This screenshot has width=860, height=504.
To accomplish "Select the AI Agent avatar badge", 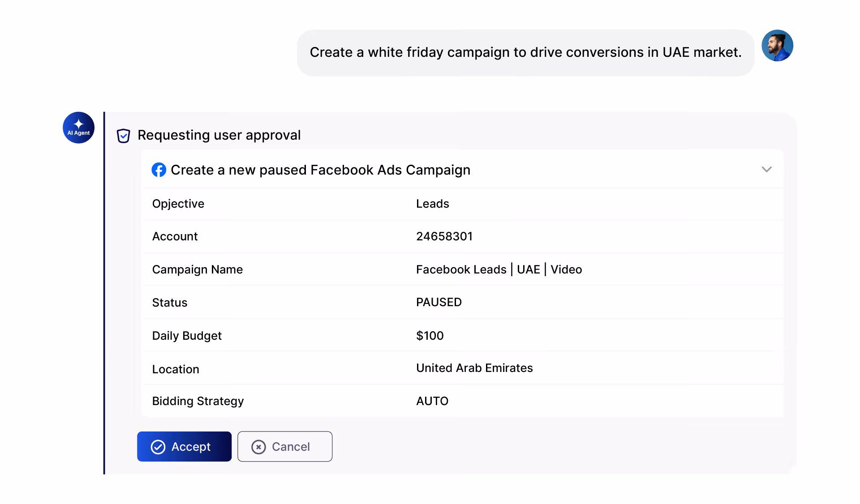I will (x=78, y=128).
